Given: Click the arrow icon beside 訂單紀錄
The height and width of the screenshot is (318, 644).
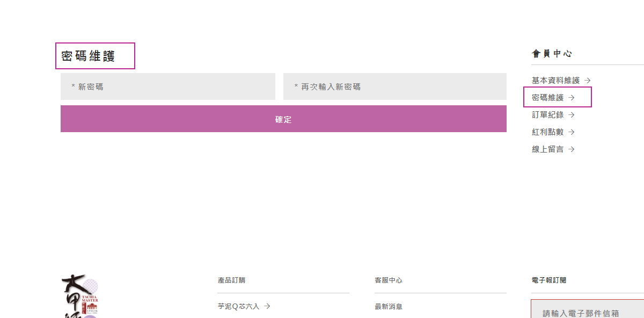Looking at the screenshot, I should (x=572, y=115).
